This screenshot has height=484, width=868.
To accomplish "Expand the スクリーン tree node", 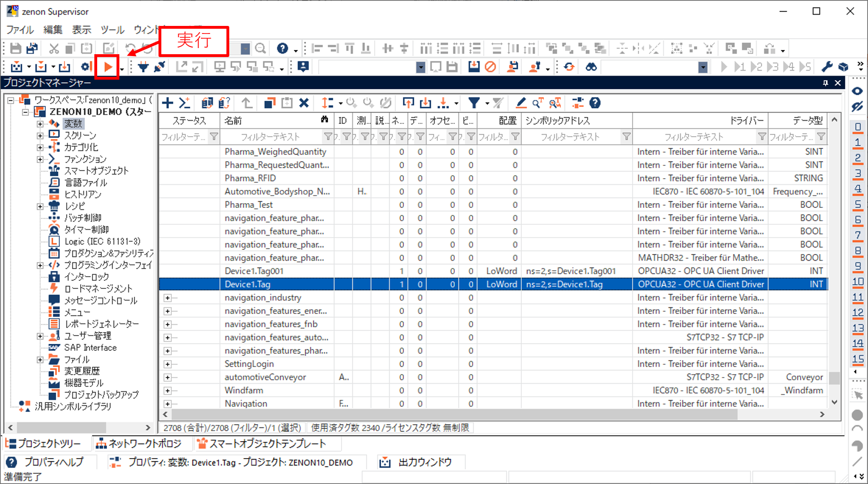I will pyautogui.click(x=40, y=135).
